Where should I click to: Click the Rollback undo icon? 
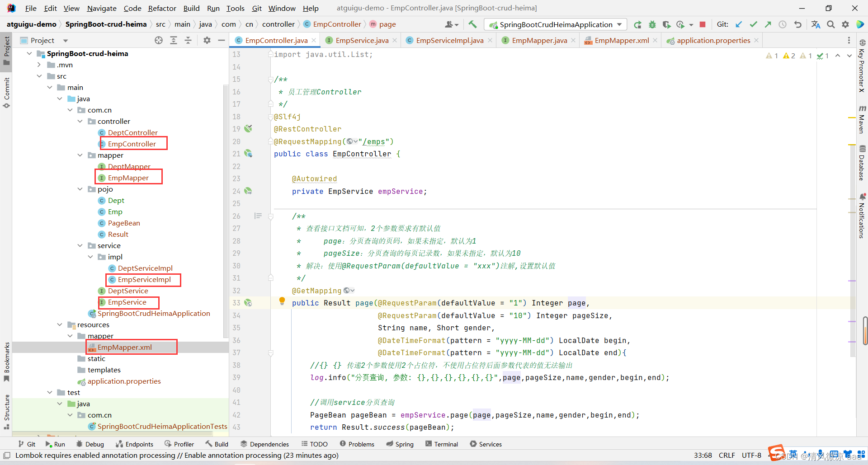point(798,24)
